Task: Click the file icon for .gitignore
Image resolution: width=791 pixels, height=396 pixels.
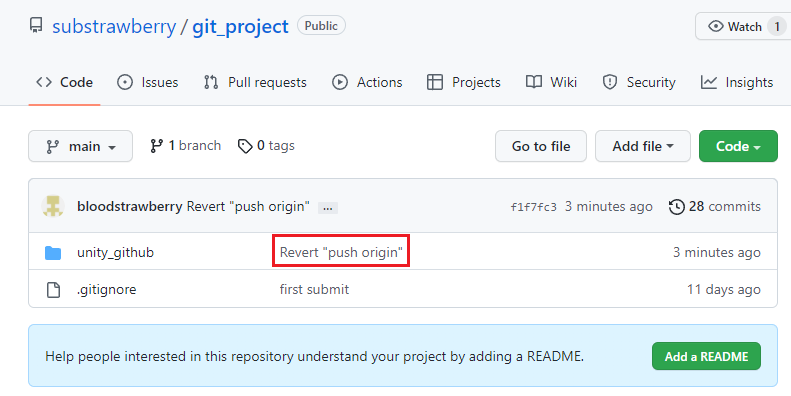Action: [x=53, y=290]
